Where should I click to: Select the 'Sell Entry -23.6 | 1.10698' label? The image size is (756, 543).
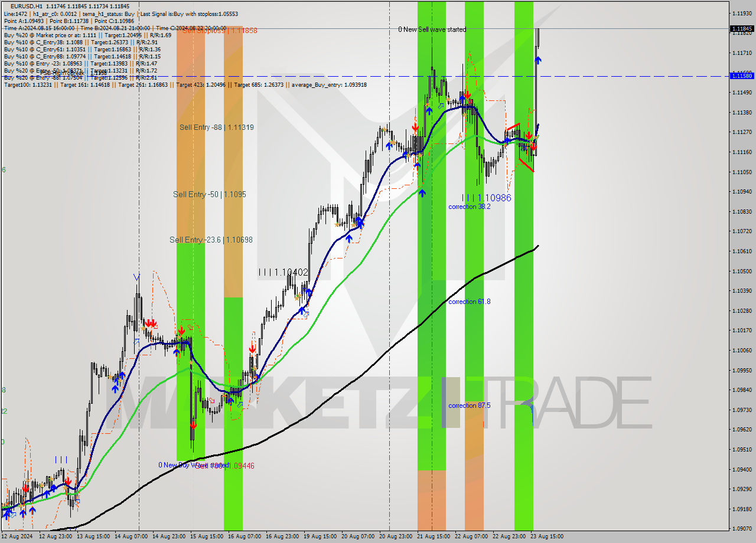(211, 240)
